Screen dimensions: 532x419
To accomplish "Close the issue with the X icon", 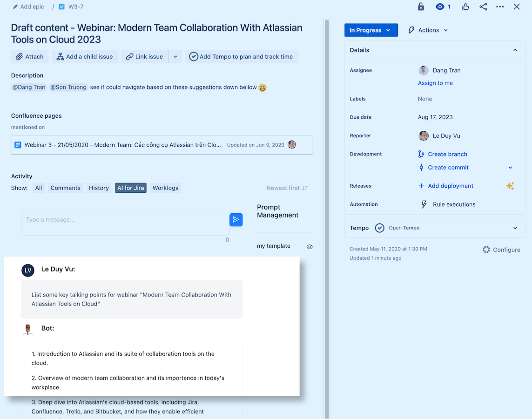I will [516, 7].
